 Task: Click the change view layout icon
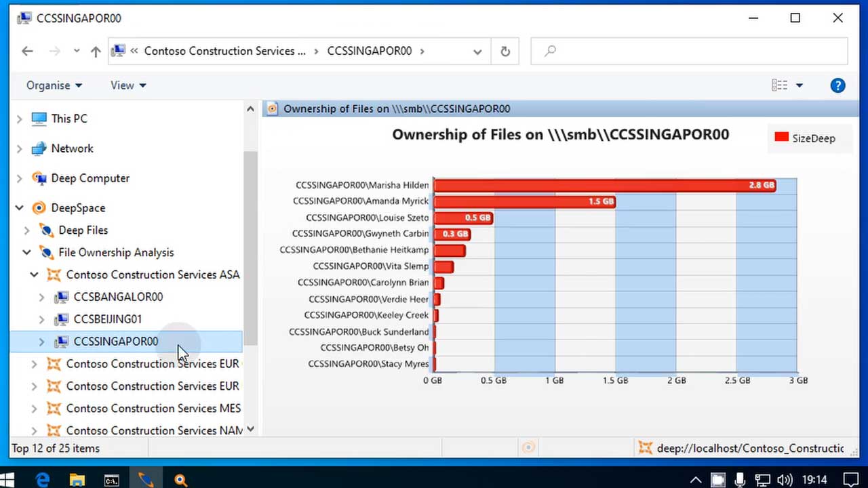(779, 85)
